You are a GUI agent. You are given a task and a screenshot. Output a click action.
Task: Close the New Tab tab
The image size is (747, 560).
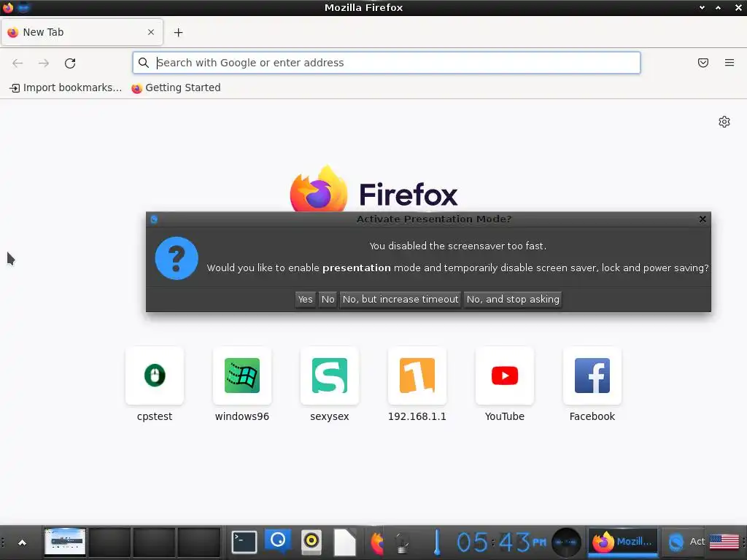151,32
